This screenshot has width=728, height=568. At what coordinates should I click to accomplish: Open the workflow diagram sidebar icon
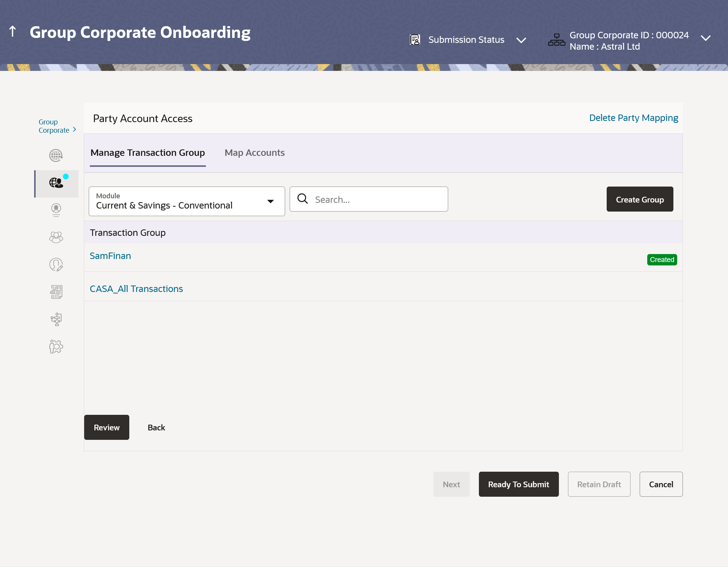point(56,319)
